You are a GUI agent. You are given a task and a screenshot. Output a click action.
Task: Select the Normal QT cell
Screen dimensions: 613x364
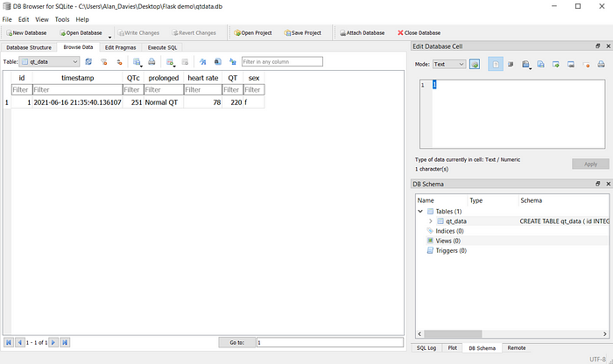[x=164, y=102]
